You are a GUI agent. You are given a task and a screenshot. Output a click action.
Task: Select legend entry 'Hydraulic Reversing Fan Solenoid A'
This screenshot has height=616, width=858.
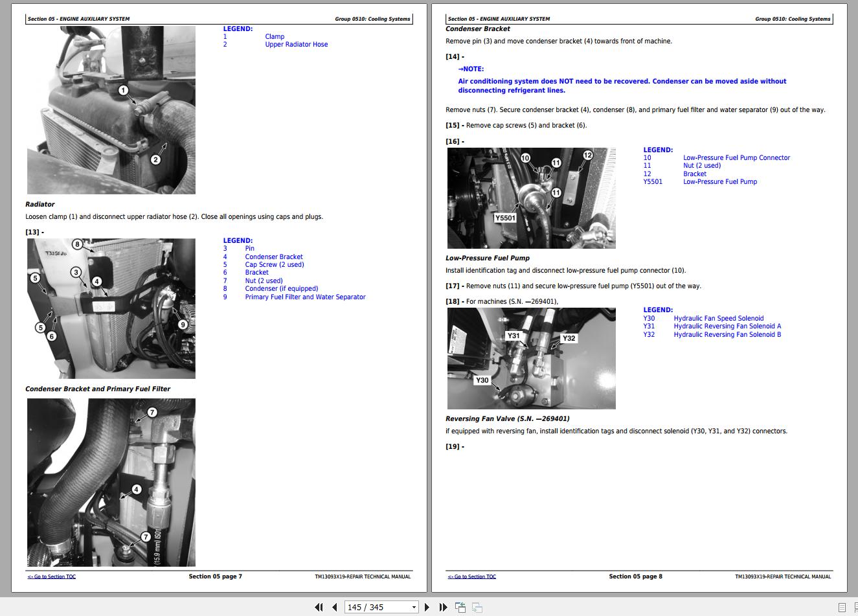[x=727, y=326]
